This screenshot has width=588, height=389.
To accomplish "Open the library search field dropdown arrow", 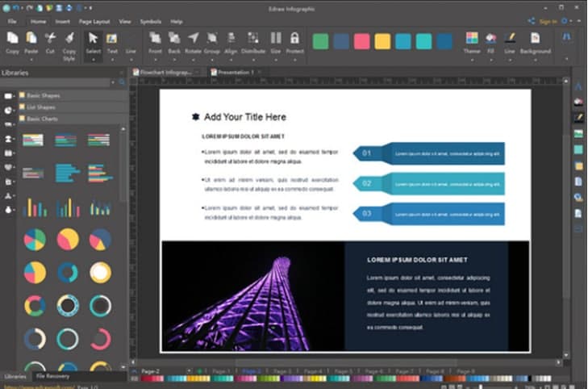I will [112, 82].
